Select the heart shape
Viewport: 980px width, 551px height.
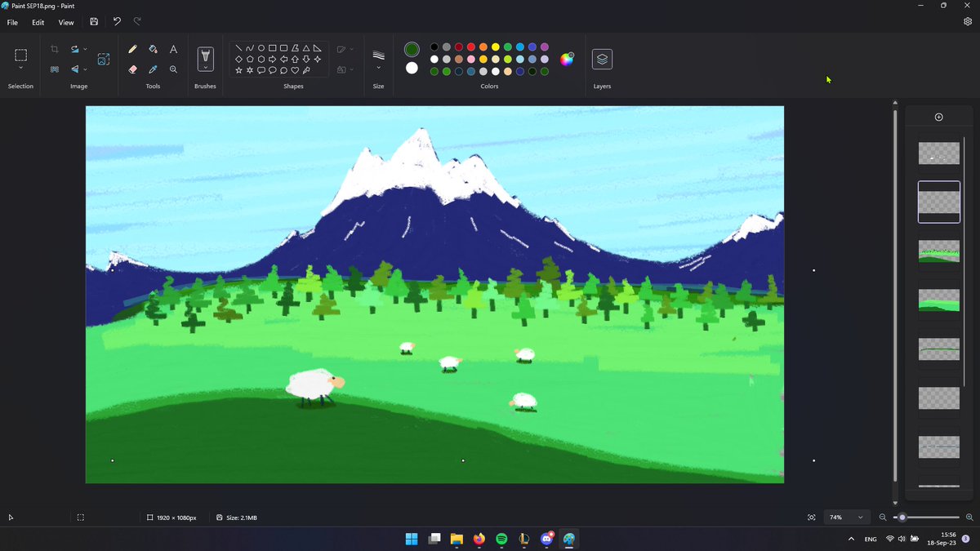pyautogui.click(x=295, y=69)
